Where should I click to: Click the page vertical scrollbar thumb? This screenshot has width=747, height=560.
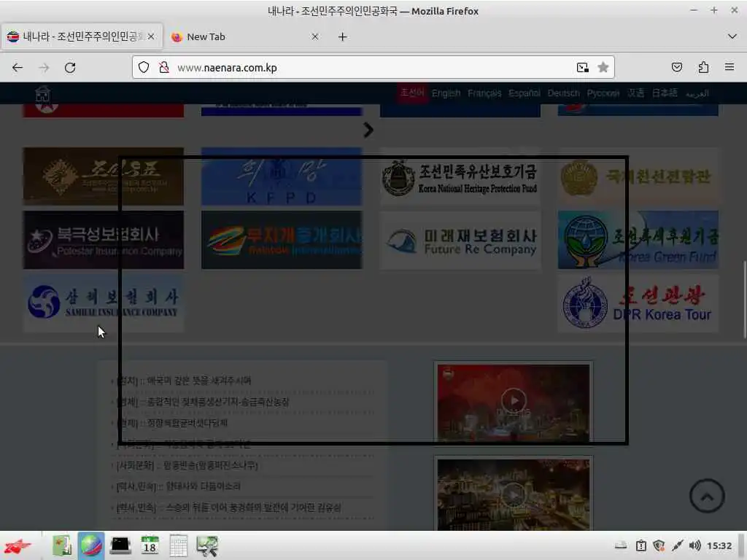coord(744,300)
